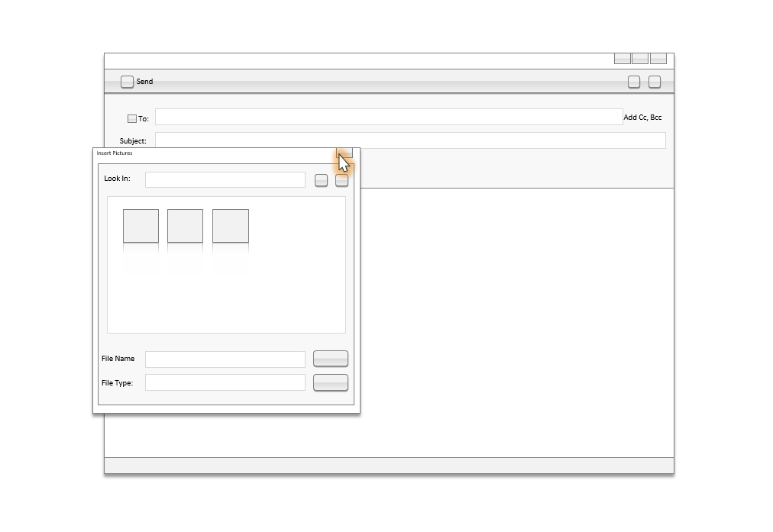Click the second icon right of Look In
Screen dimensions: 773x532
tap(342, 180)
